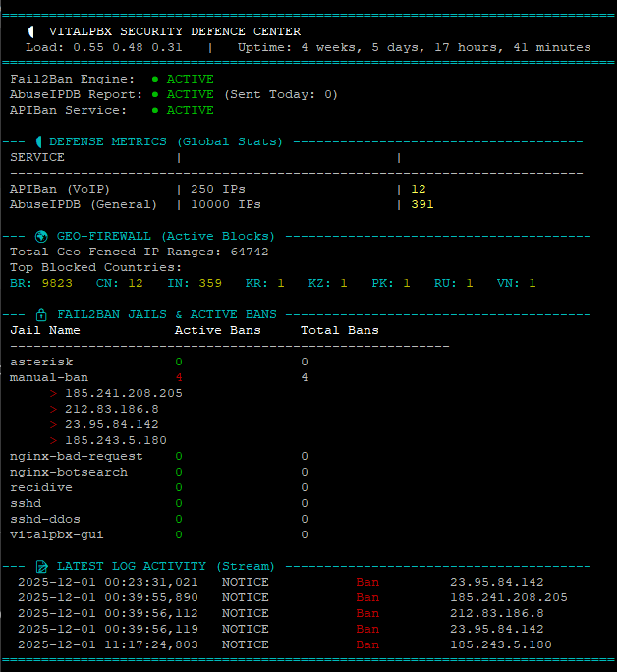Click the log icon beside LATEST LOG ACTIVITY
This screenshot has height=672, width=617.
(x=41, y=566)
